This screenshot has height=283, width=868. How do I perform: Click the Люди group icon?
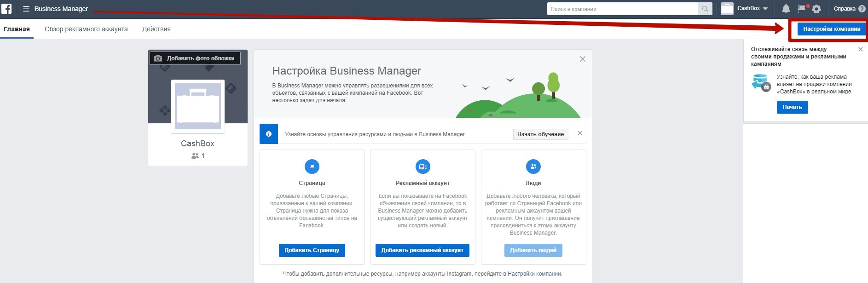pos(533,167)
